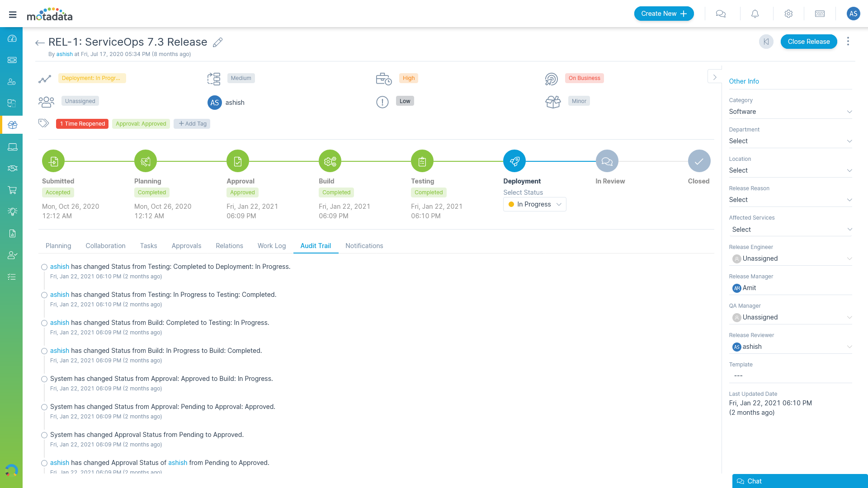Click the Medium priority badge
This screenshot has width=868, height=488.
241,78
